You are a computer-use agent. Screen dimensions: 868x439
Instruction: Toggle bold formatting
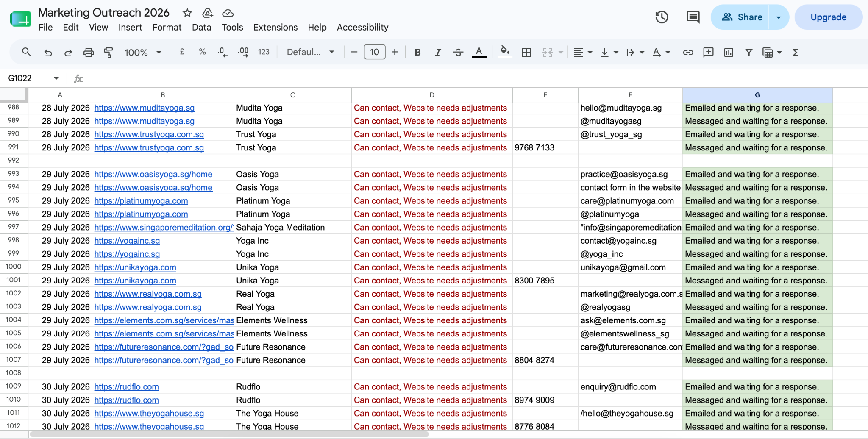[x=417, y=52]
